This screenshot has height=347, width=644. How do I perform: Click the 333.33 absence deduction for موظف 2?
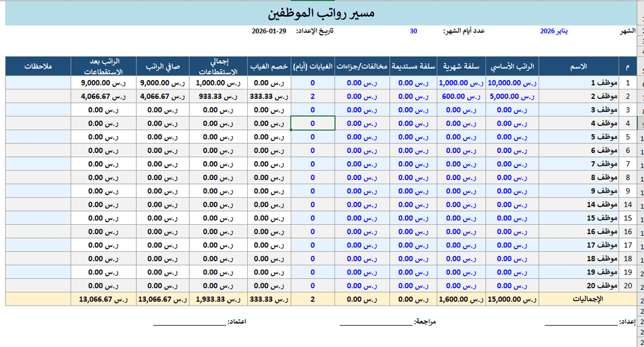click(269, 96)
